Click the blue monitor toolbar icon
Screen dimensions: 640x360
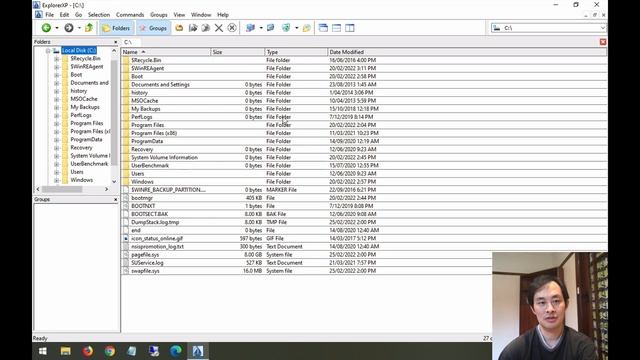coord(270,28)
